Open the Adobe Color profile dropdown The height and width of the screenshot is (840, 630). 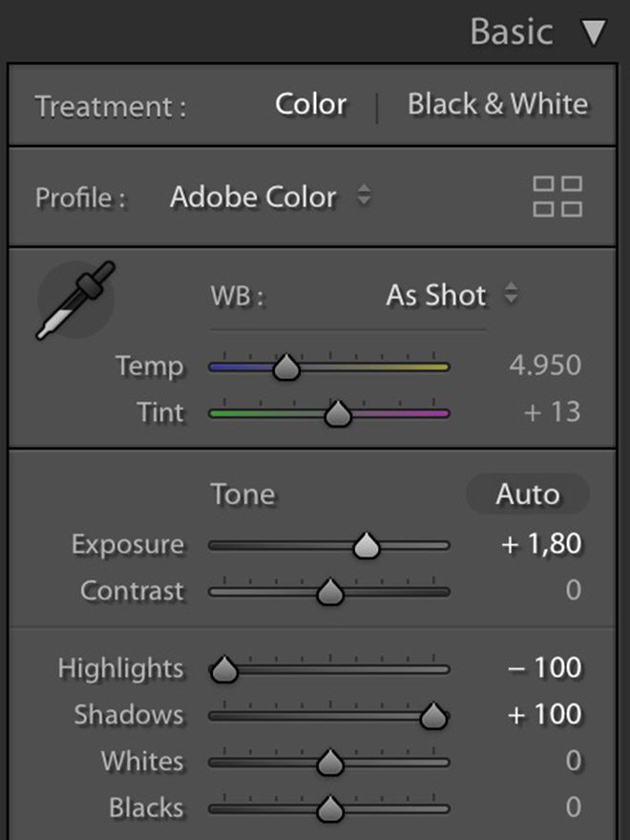270,198
